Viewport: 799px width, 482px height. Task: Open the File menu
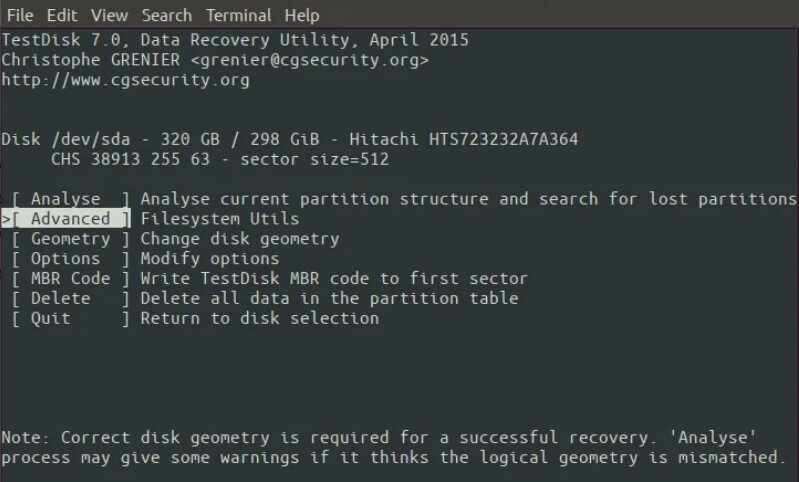tap(20, 15)
